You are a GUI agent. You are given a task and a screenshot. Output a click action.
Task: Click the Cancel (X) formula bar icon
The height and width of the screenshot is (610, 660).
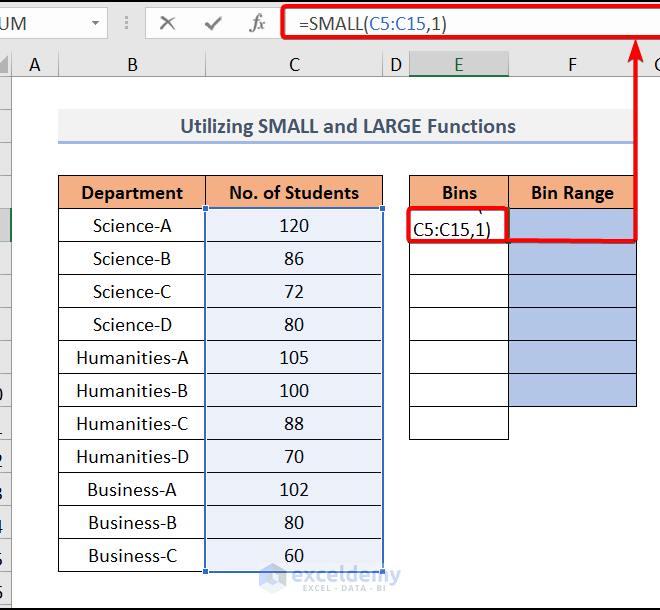[x=168, y=23]
